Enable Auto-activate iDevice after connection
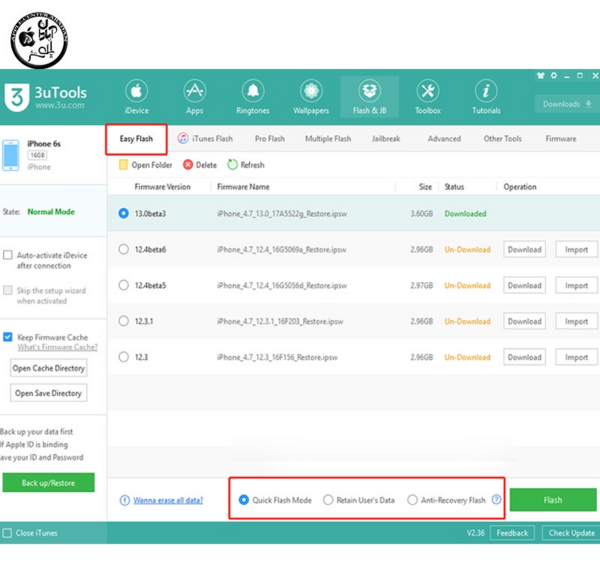The height and width of the screenshot is (574, 600). 8,255
